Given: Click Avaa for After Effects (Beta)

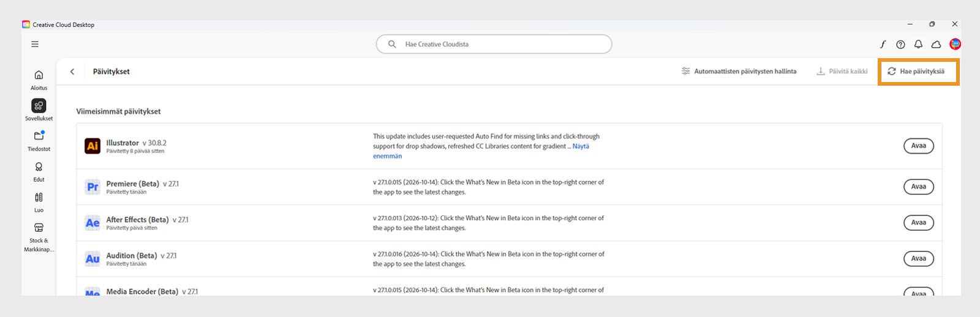Looking at the screenshot, I should [x=918, y=223].
